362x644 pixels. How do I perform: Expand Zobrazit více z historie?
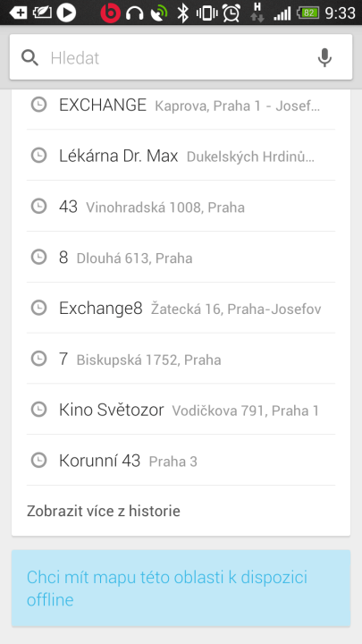[104, 511]
